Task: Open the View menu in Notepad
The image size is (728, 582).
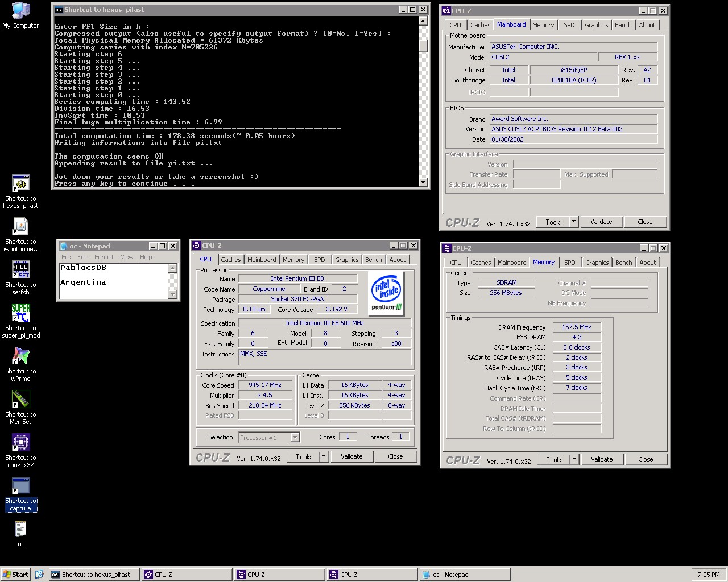Action: (x=127, y=257)
